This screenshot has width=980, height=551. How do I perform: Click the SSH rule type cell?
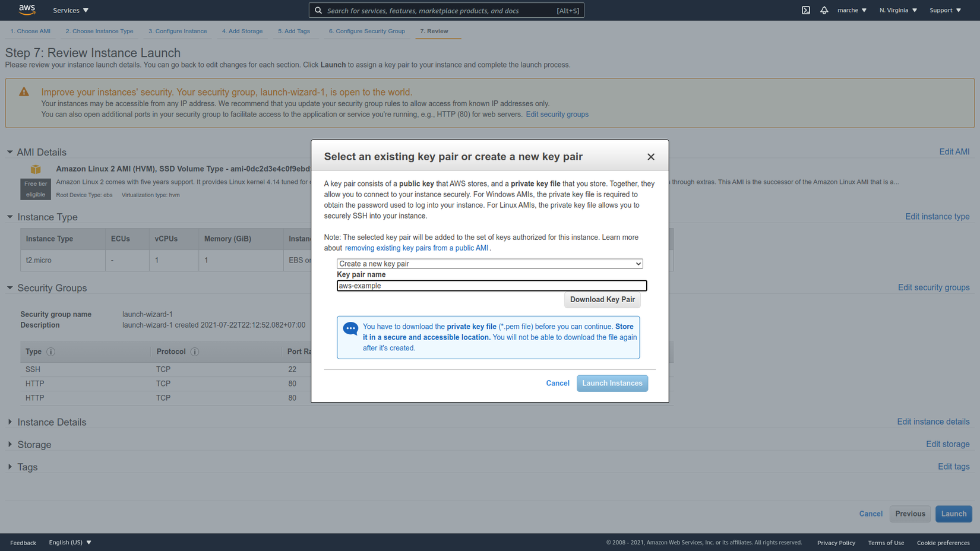[x=33, y=369]
